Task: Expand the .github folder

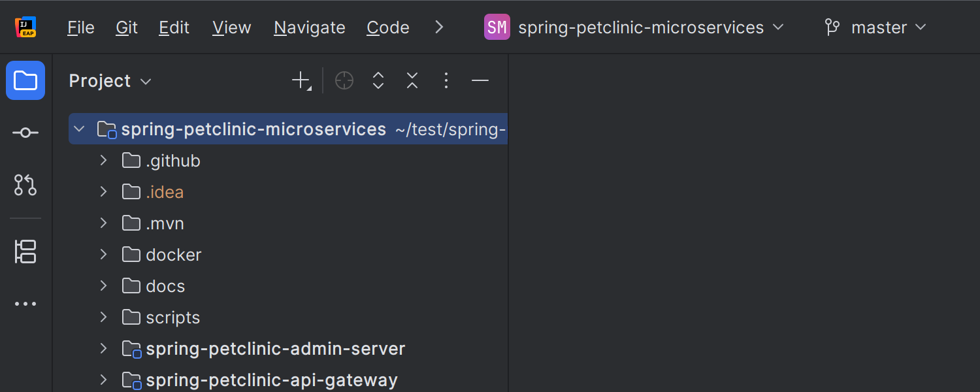Action: tap(103, 160)
